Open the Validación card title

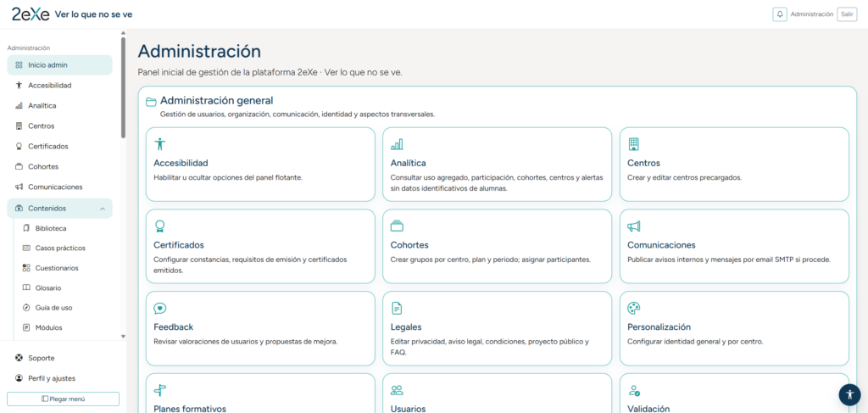648,409
